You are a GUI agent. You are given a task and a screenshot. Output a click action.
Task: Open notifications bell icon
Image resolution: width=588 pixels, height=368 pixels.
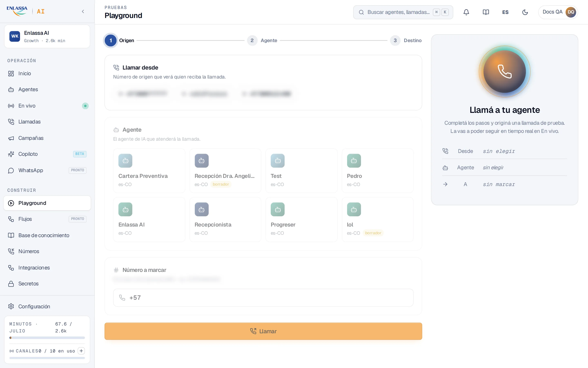466,12
